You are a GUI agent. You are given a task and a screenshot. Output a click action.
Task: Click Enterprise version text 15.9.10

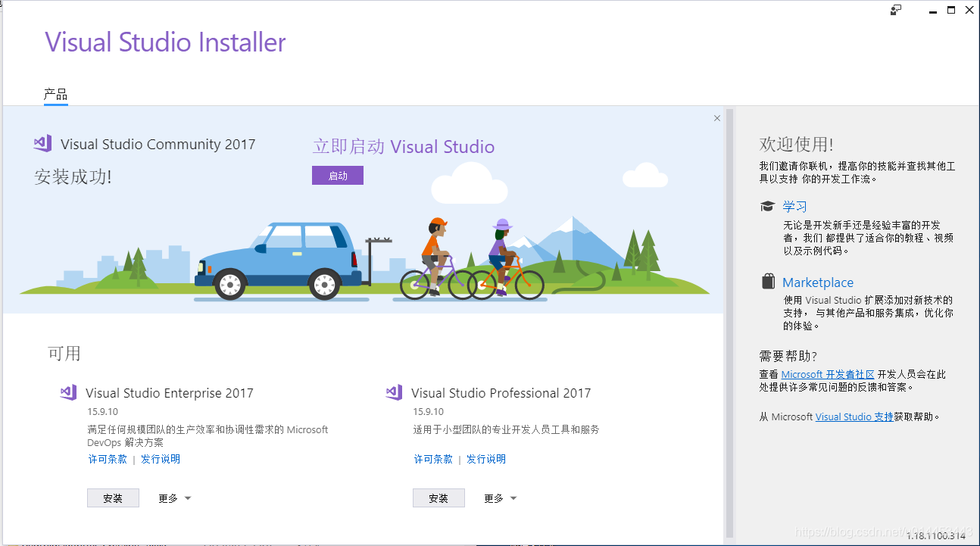(x=102, y=412)
